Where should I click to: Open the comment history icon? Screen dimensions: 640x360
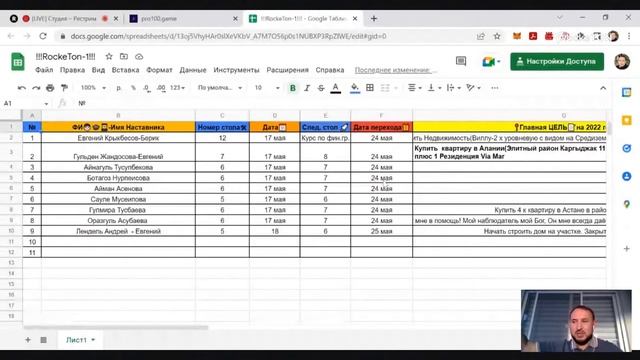[461, 61]
